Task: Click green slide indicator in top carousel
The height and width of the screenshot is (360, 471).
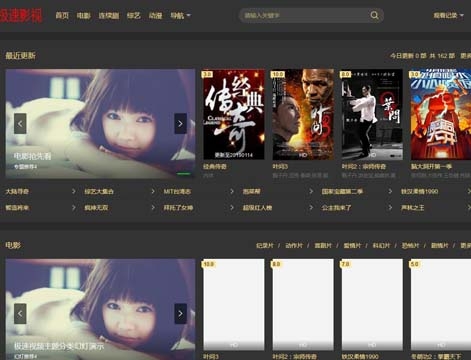Action: 184,174
